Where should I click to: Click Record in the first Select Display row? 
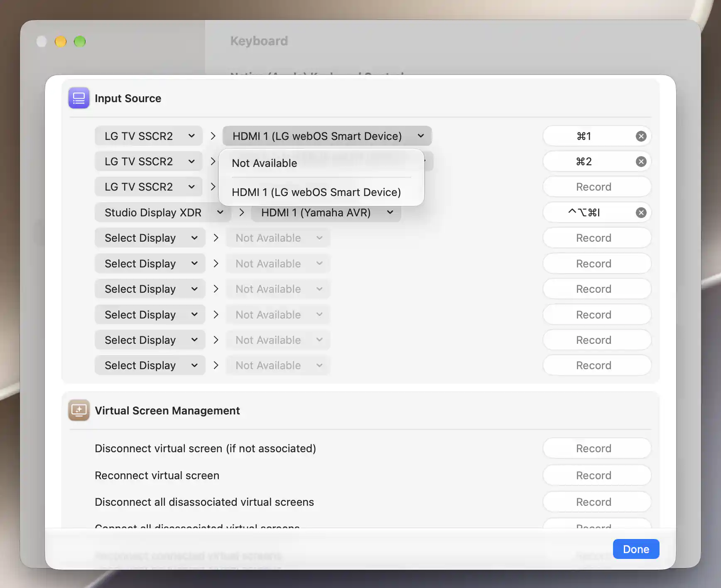pos(597,238)
